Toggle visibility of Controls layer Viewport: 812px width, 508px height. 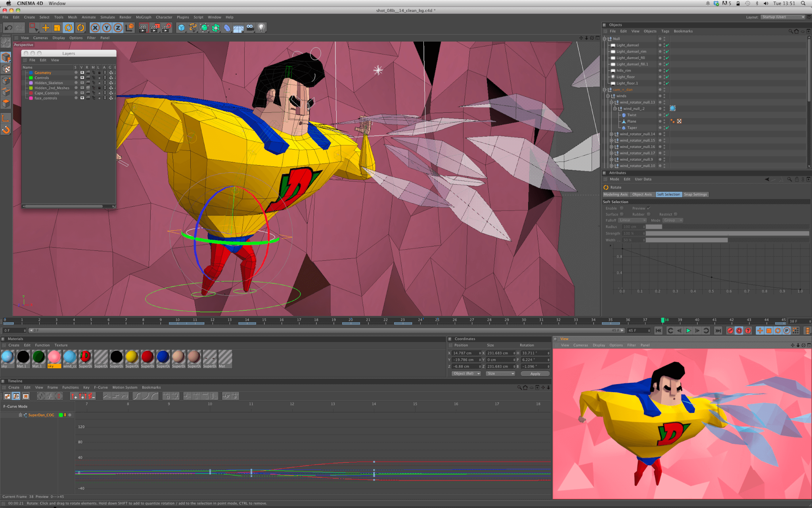pos(82,78)
